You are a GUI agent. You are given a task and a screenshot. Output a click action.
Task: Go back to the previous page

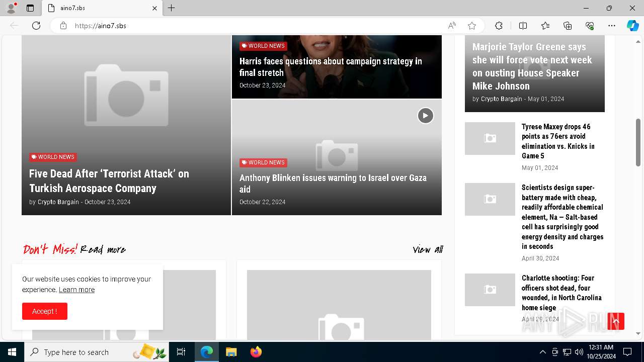(14, 26)
